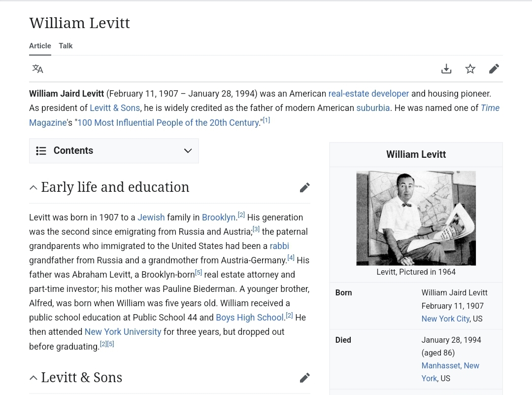Follow the rabbi link
Screen dimensions: 532x395
[279, 246]
